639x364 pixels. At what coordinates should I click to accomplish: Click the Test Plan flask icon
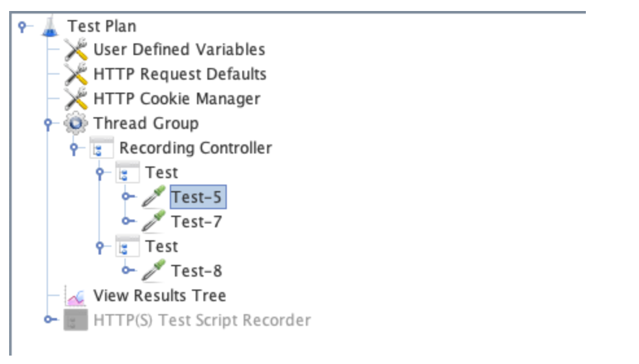[x=50, y=27]
